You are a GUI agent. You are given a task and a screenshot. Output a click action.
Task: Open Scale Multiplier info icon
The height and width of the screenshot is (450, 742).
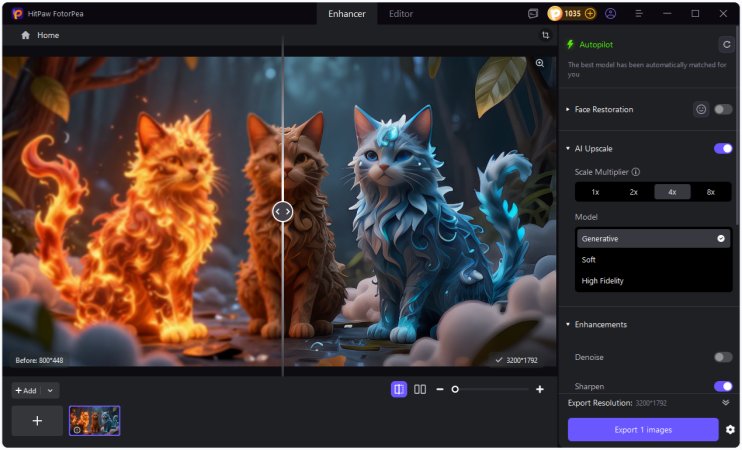[x=636, y=172]
